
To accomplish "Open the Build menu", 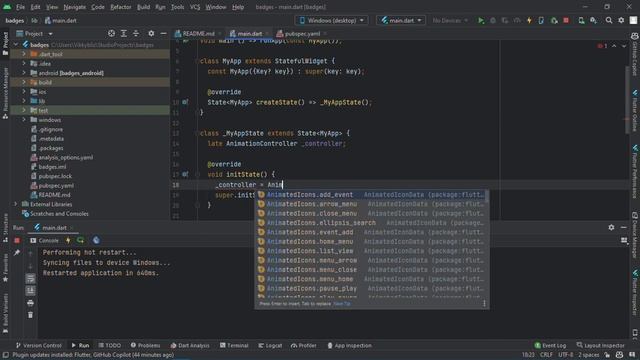I will 143,7.
